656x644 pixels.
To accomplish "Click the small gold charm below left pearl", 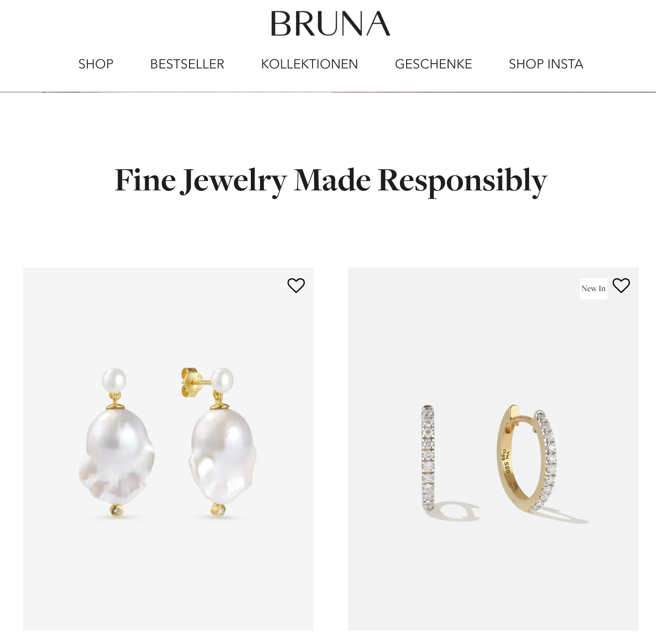I will (x=117, y=510).
